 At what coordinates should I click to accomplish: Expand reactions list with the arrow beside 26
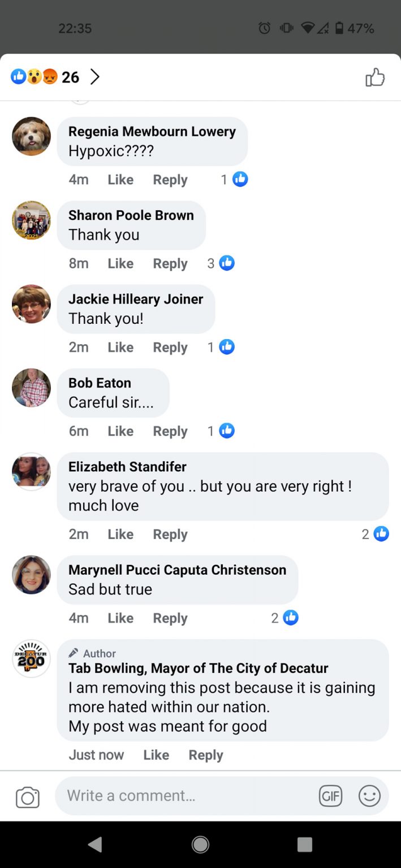coord(95,77)
